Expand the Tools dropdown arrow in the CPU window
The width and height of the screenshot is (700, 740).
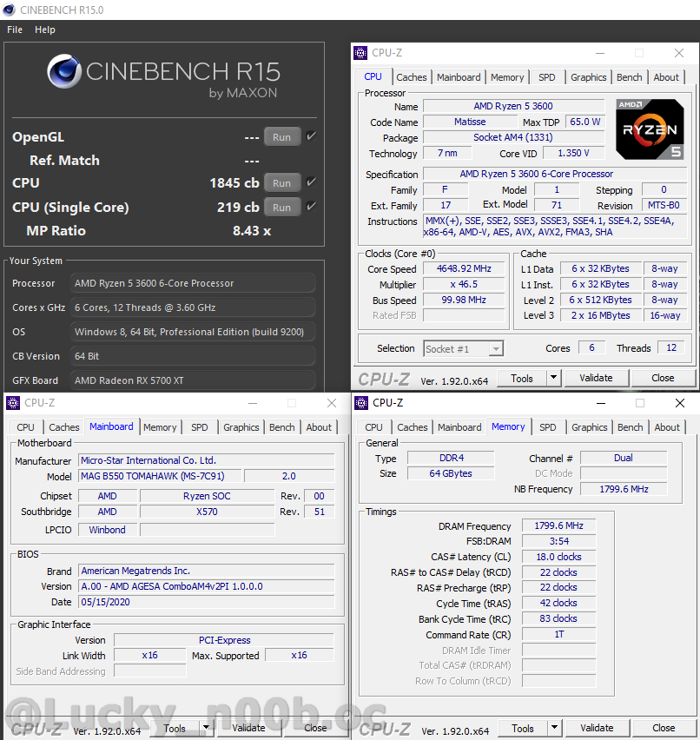point(553,378)
